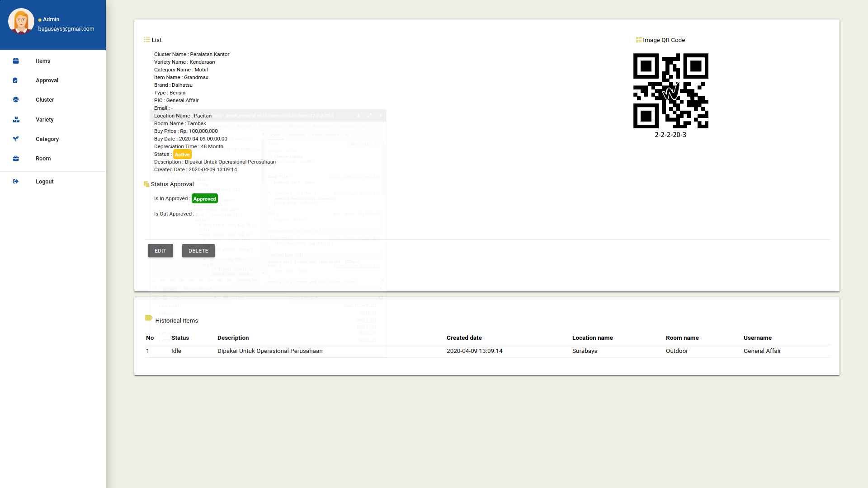This screenshot has height=488, width=868.
Task: Click the Cluster layers icon
Action: pos(16,100)
